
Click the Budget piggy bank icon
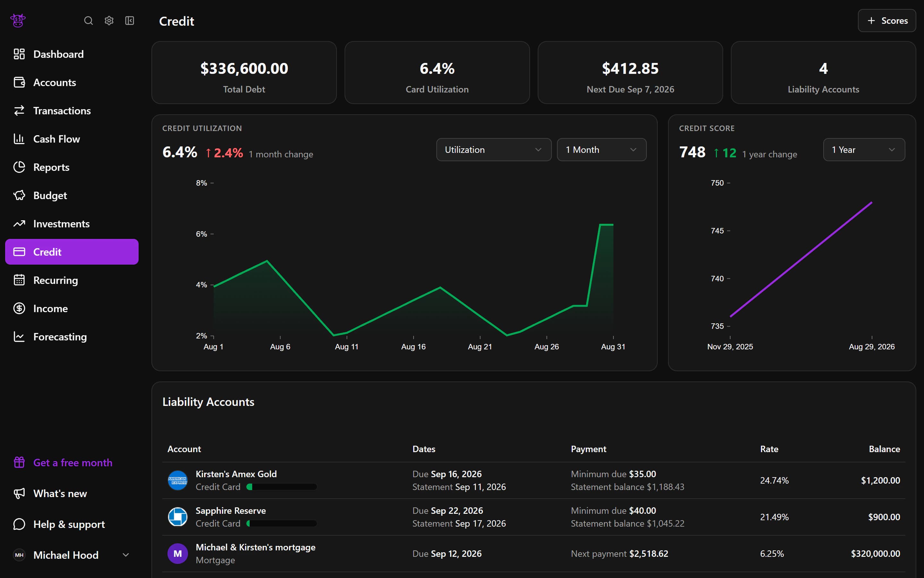coord(19,195)
